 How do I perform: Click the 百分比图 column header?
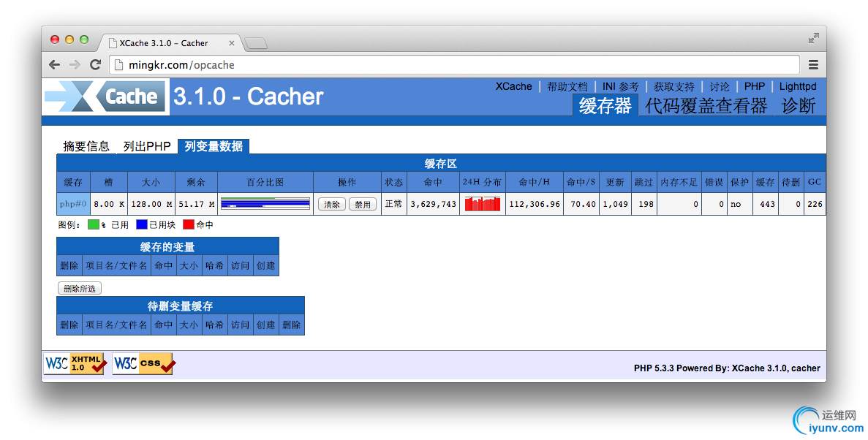[265, 182]
